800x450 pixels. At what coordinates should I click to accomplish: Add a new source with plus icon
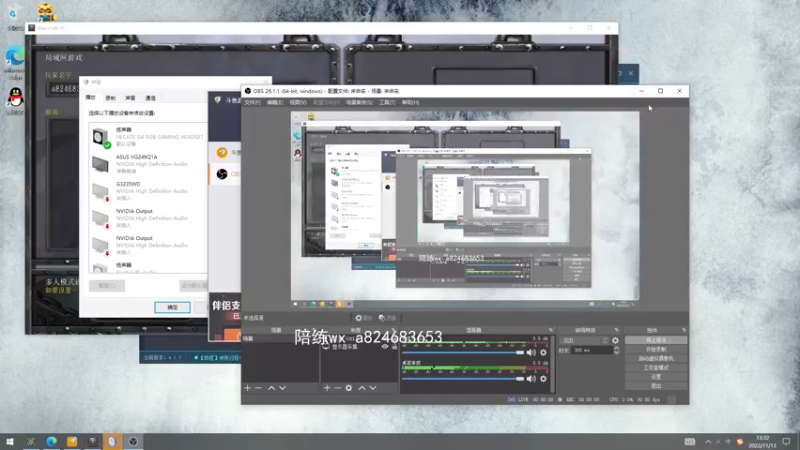(327, 388)
